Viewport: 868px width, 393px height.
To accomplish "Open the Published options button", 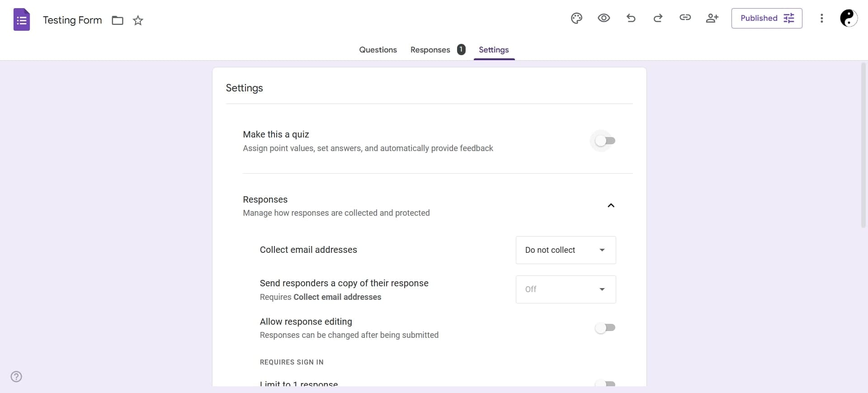I will pos(767,18).
